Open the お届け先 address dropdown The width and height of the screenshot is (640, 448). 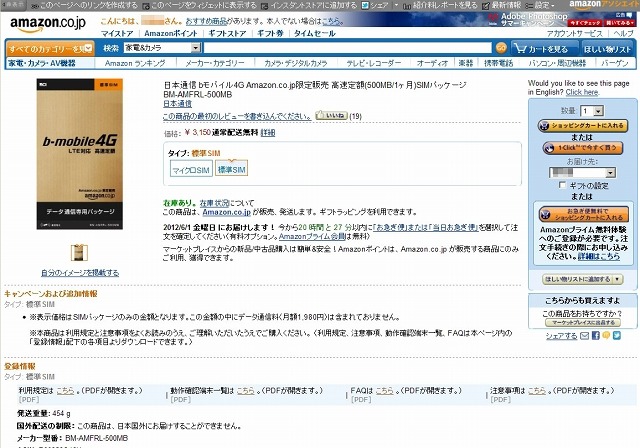coord(582,173)
